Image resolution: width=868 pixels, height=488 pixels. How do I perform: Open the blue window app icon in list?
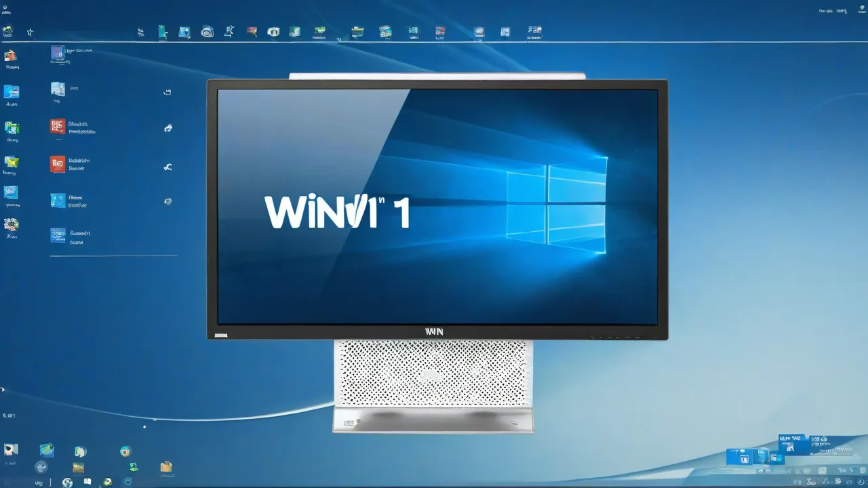pos(58,200)
